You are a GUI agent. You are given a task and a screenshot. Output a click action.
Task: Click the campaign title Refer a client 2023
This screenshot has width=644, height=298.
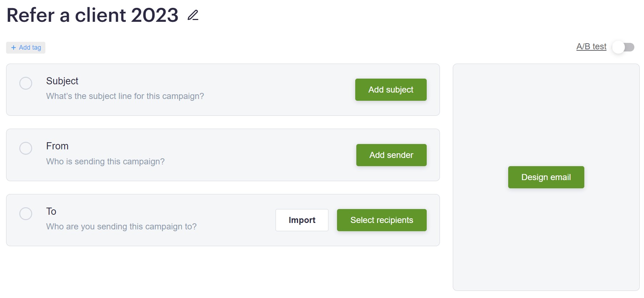click(x=93, y=15)
